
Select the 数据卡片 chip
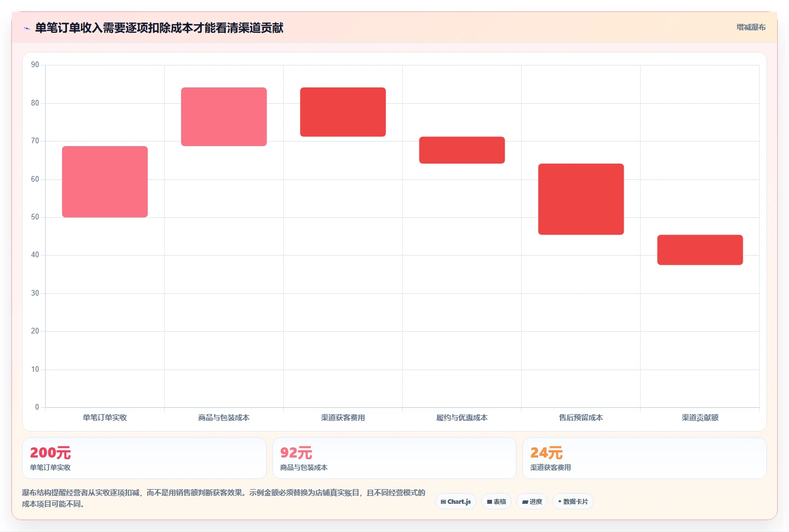pyautogui.click(x=573, y=502)
